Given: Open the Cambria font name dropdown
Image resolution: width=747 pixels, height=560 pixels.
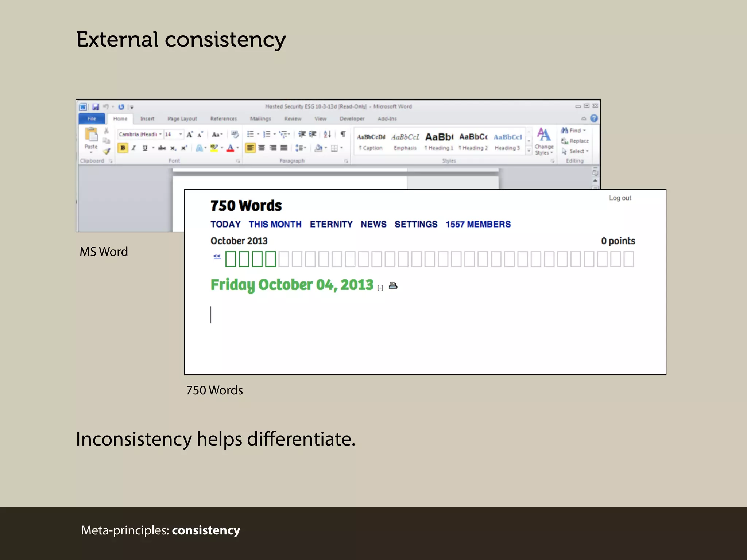Looking at the screenshot, I should click(160, 135).
